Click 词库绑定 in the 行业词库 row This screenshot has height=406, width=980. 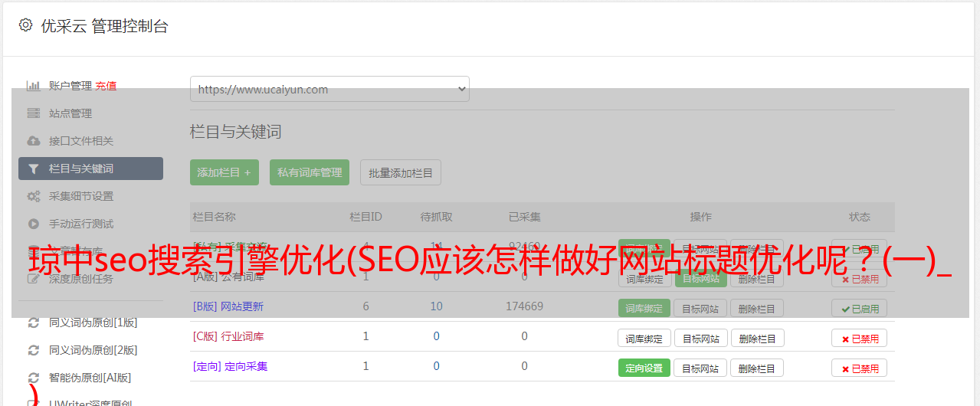coord(644,338)
